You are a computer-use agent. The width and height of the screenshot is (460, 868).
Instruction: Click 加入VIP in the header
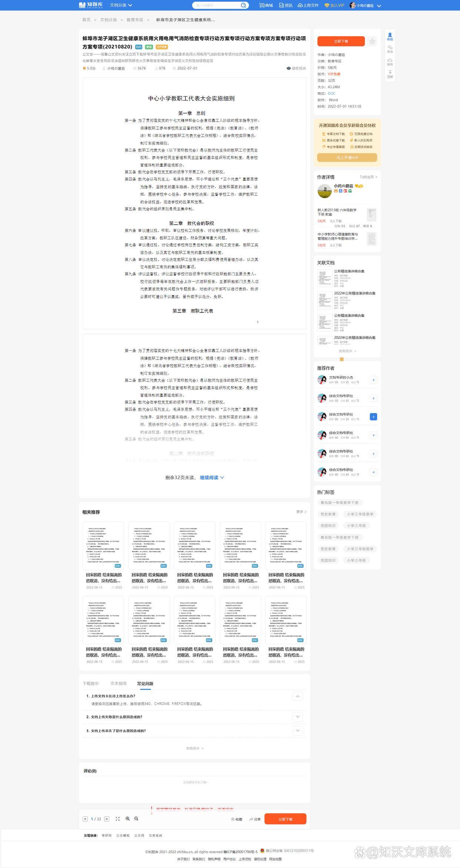pyautogui.click(x=334, y=5)
